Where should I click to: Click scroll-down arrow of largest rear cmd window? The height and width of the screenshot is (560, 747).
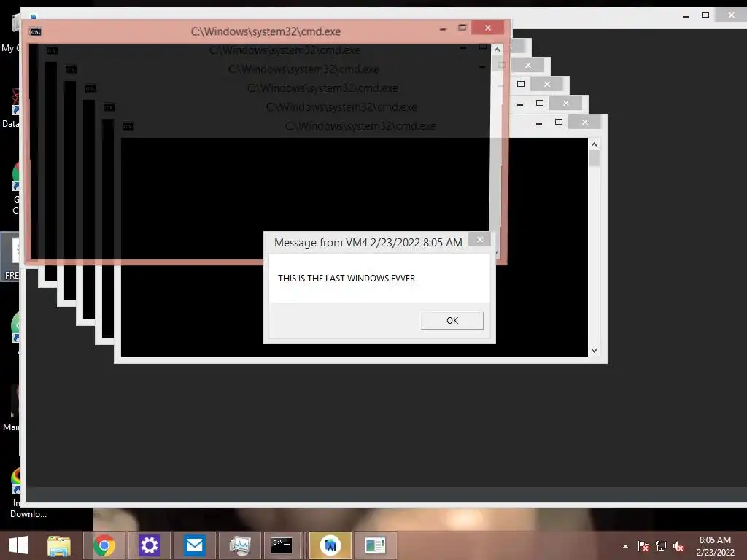[x=594, y=351]
